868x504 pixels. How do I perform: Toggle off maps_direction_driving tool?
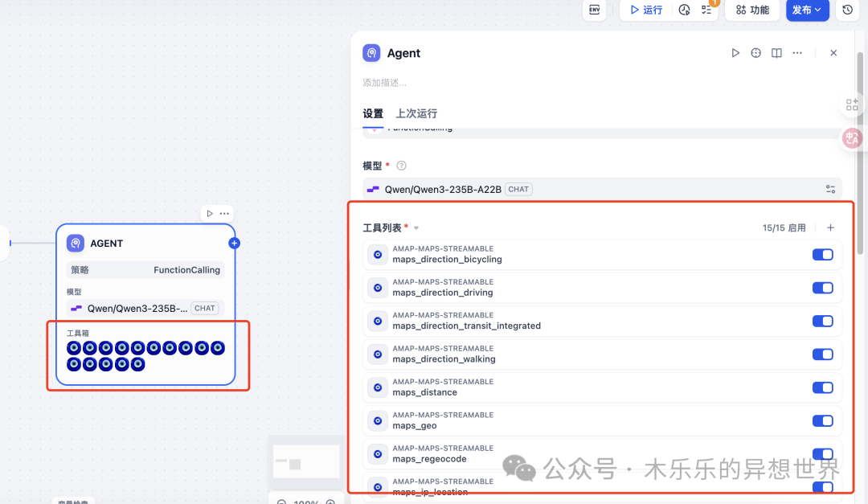pyautogui.click(x=823, y=288)
